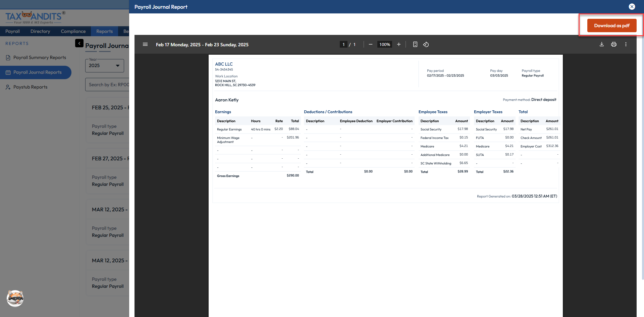Click the Minimum Wage Adjustment row
Image resolution: width=644 pixels, height=317 pixels.
(x=258, y=140)
